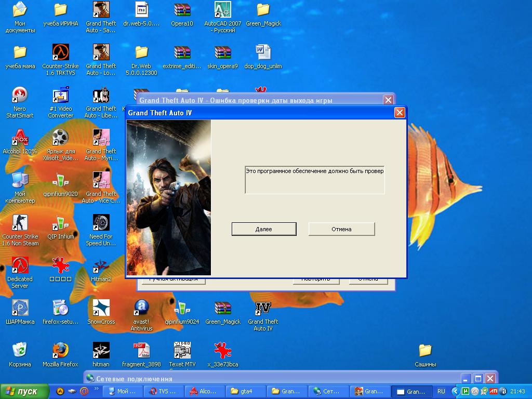Close the Grand Theft Auto IV dialog
This screenshot has width=532, height=399.
pyautogui.click(x=399, y=113)
